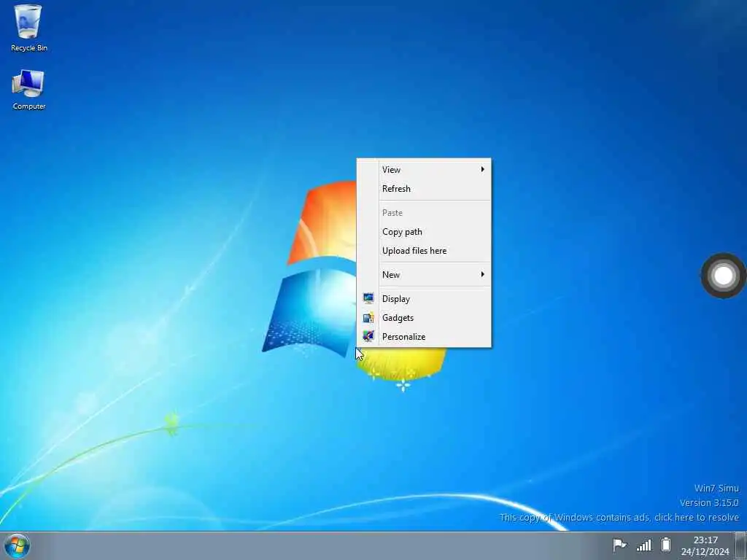Choose Refresh from the context menu

point(424,189)
